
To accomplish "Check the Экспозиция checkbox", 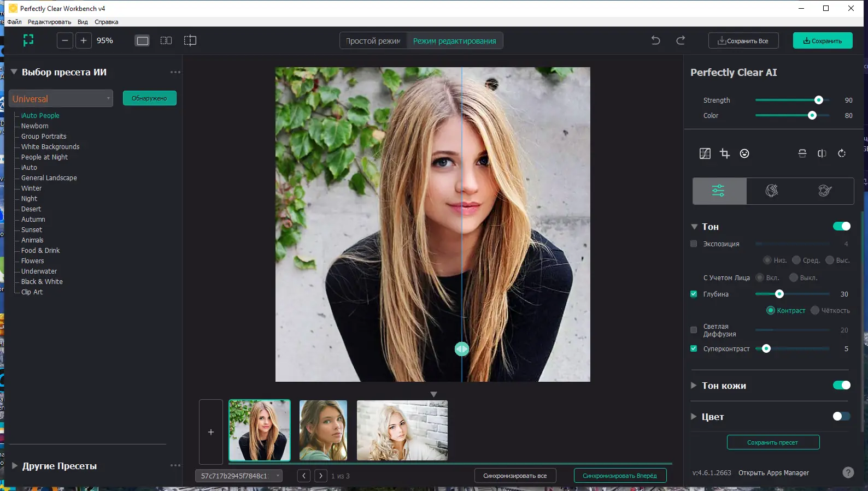I will [x=694, y=244].
